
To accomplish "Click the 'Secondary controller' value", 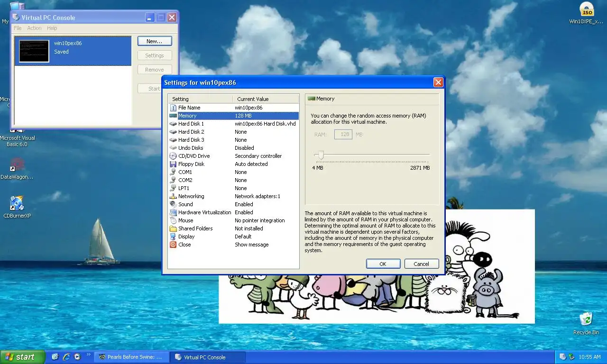I will 258,156.
